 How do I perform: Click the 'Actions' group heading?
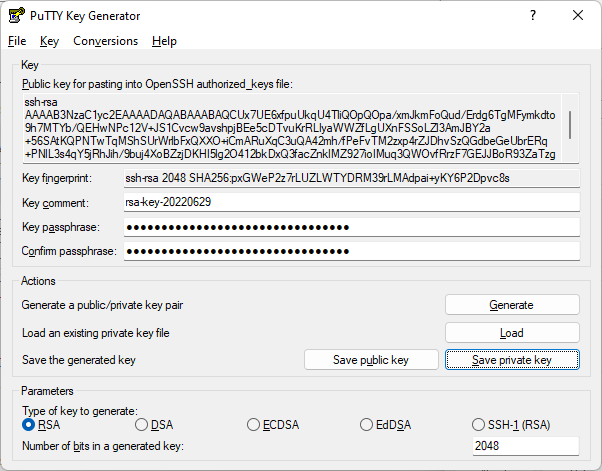pyautogui.click(x=38, y=281)
